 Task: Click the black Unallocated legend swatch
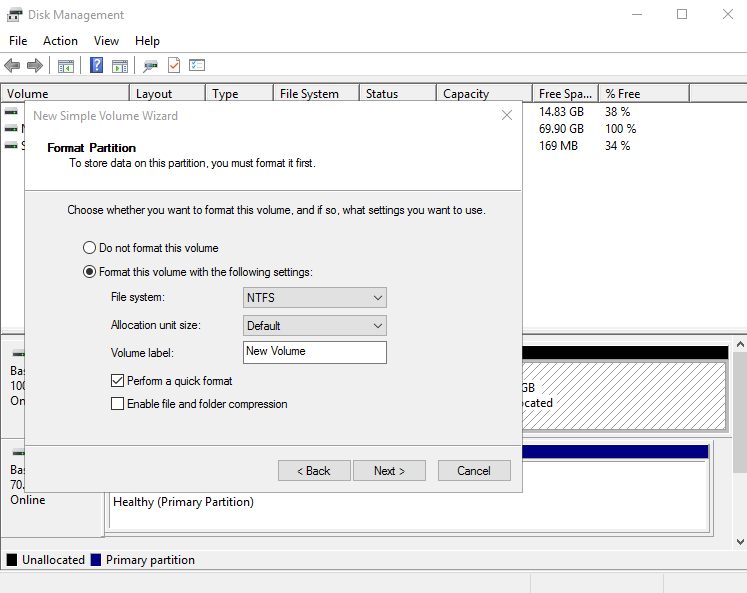point(12,560)
